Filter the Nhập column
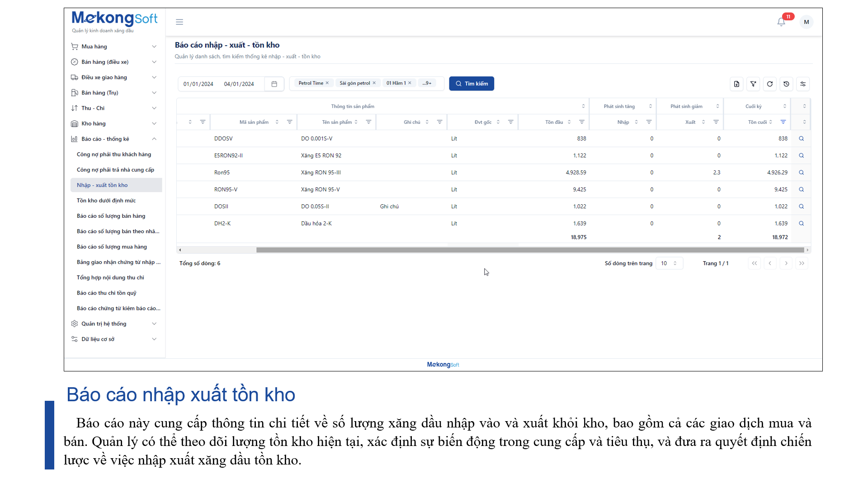The image size is (868, 488). [x=649, y=122]
